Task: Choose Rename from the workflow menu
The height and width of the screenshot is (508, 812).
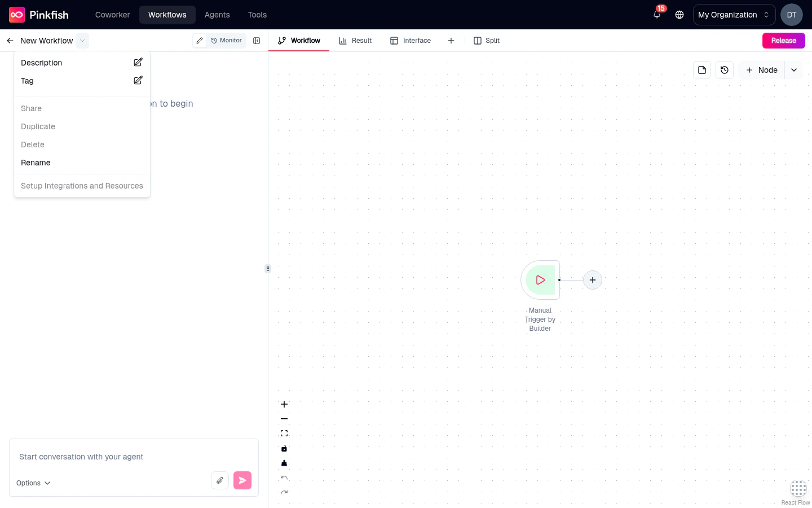Action: pyautogui.click(x=36, y=163)
